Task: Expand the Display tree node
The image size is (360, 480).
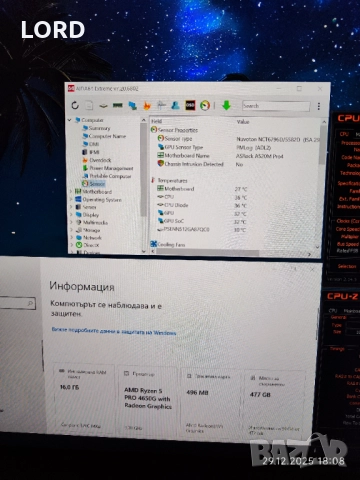Action: pyautogui.click(x=71, y=215)
